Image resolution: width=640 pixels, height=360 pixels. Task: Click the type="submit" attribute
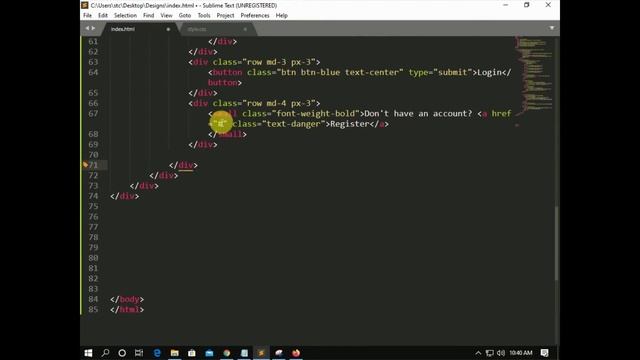[440, 72]
